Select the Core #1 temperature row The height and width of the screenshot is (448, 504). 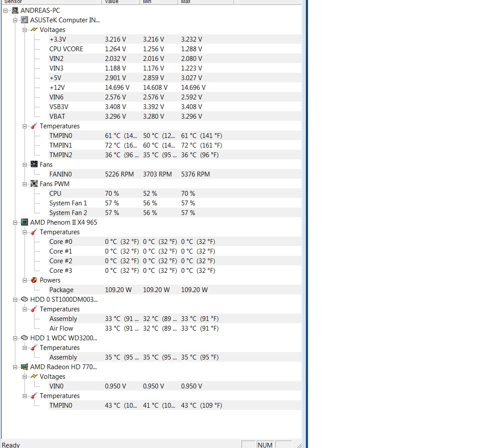[175, 251]
